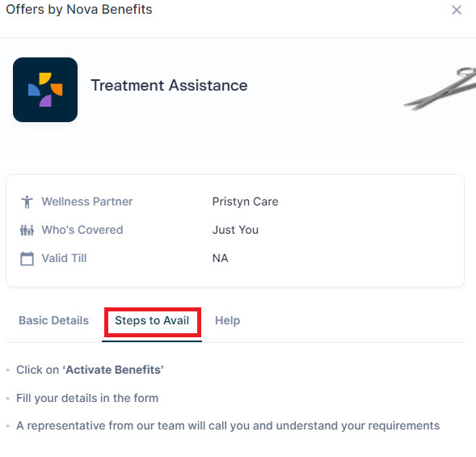Click the Wellness Partner person icon
Viewport: 476px width, 457px height.
[27, 201]
